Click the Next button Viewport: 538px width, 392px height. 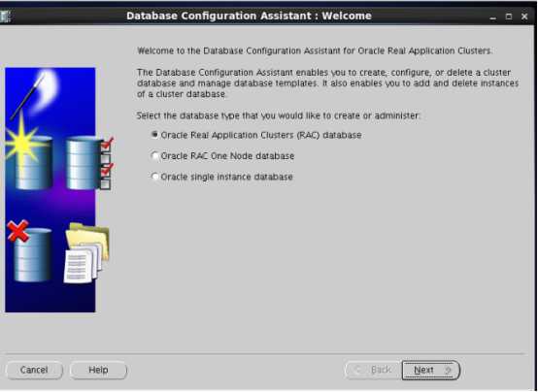[431, 370]
